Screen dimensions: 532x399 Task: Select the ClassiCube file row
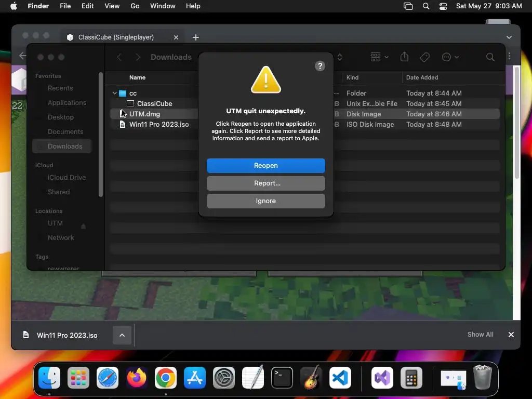(x=304, y=103)
